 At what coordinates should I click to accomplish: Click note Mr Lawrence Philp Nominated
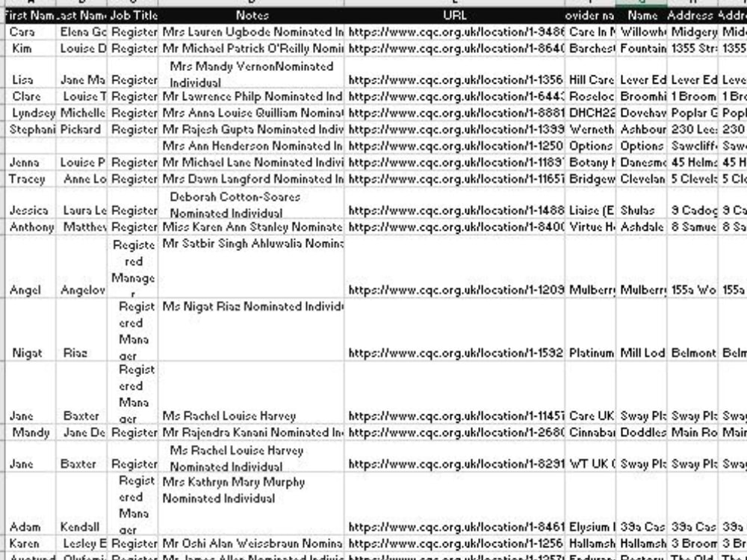tap(251, 96)
